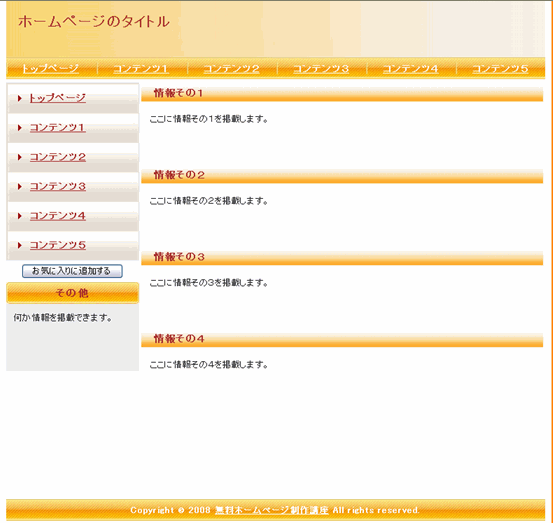Select コンテンツ2 in top navigation bar
This screenshot has height=523, width=553.
(231, 68)
